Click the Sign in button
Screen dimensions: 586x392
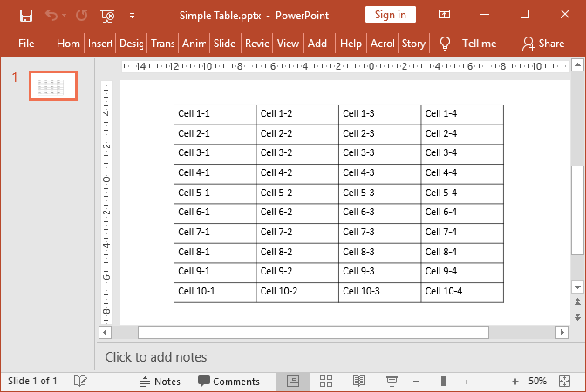point(390,15)
